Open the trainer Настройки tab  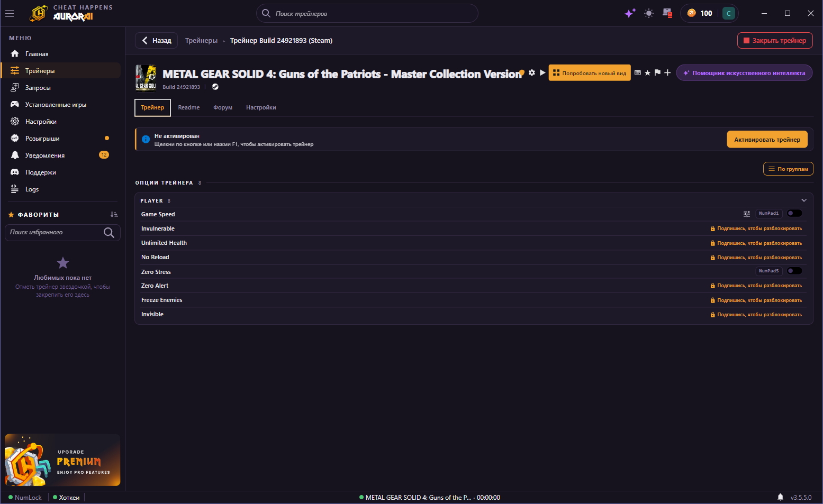[x=261, y=107]
